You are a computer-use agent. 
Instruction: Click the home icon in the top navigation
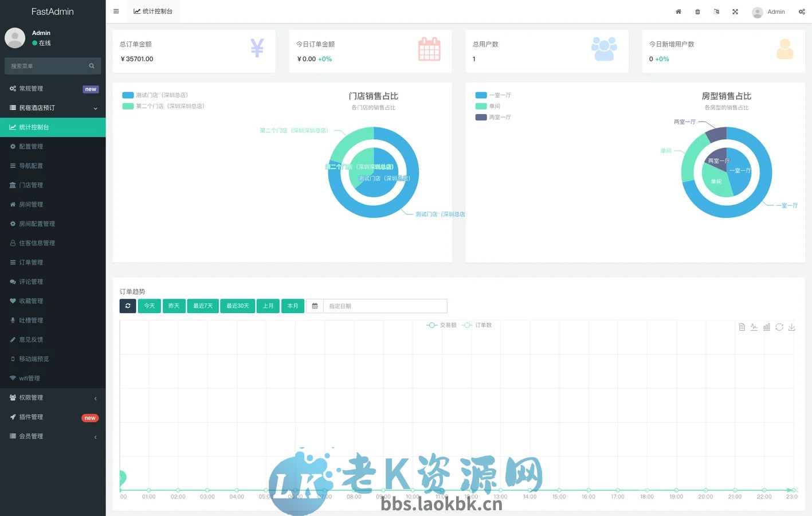[678, 11]
